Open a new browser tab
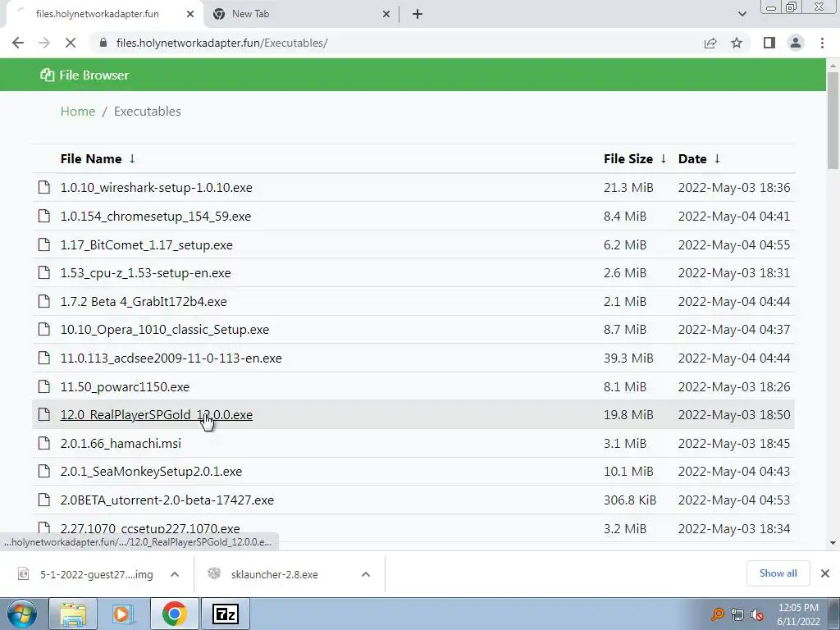 (x=418, y=14)
